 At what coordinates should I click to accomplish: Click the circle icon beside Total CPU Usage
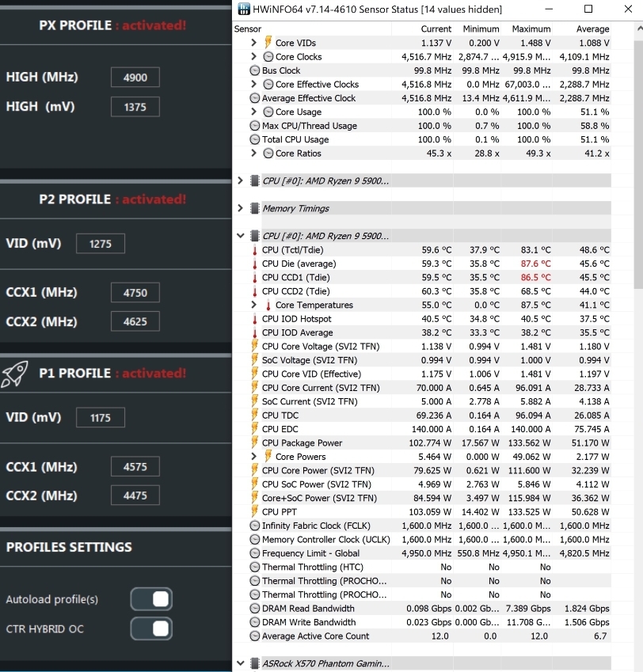(254, 140)
